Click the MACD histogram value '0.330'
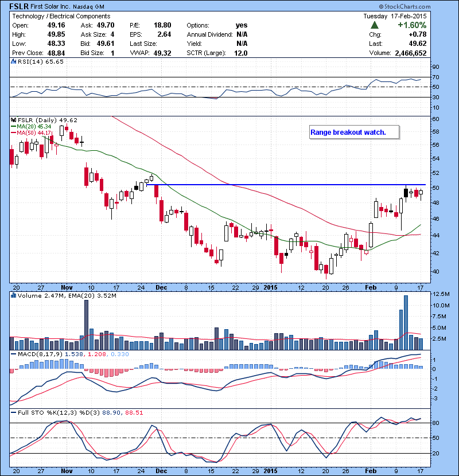The image size is (459, 476). 120,354
